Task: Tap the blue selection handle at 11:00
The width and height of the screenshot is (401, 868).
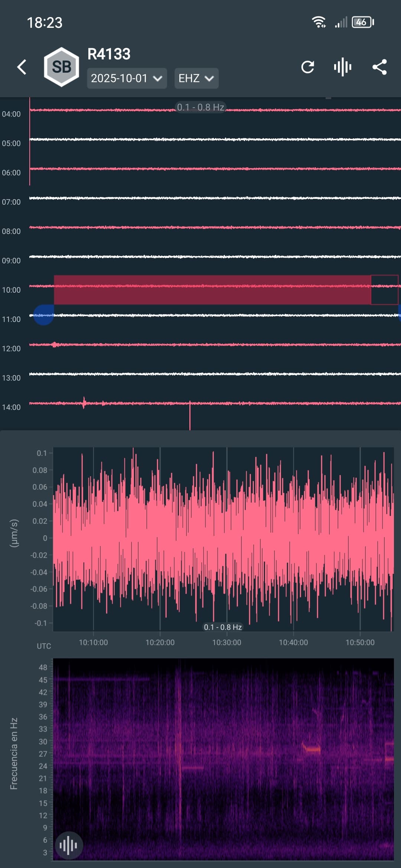Action: point(44,315)
